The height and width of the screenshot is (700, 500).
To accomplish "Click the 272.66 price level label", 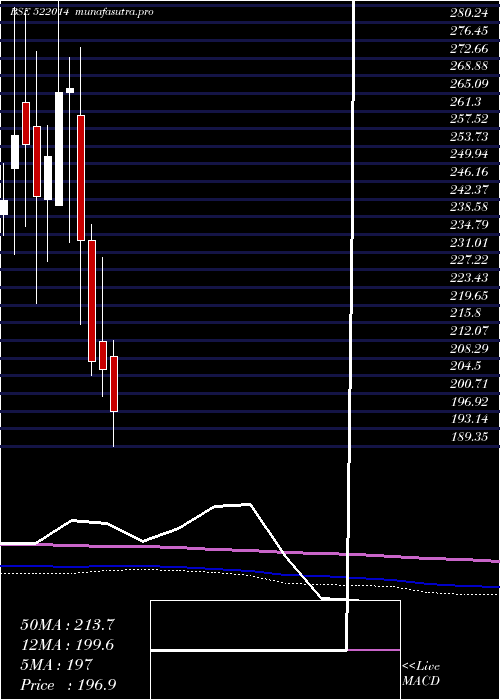I will coord(469,49).
